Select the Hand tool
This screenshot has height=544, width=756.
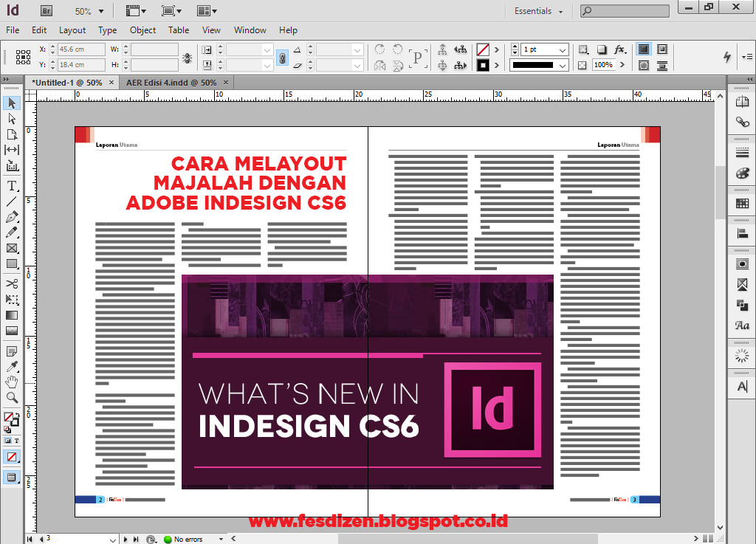tap(11, 382)
